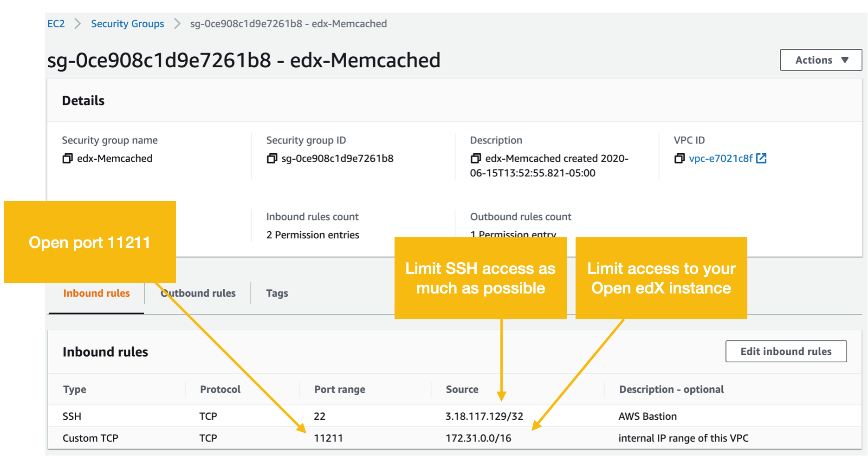Open the Actions dropdown menu
Image resolution: width=868 pixels, height=456 pixels.
click(821, 60)
